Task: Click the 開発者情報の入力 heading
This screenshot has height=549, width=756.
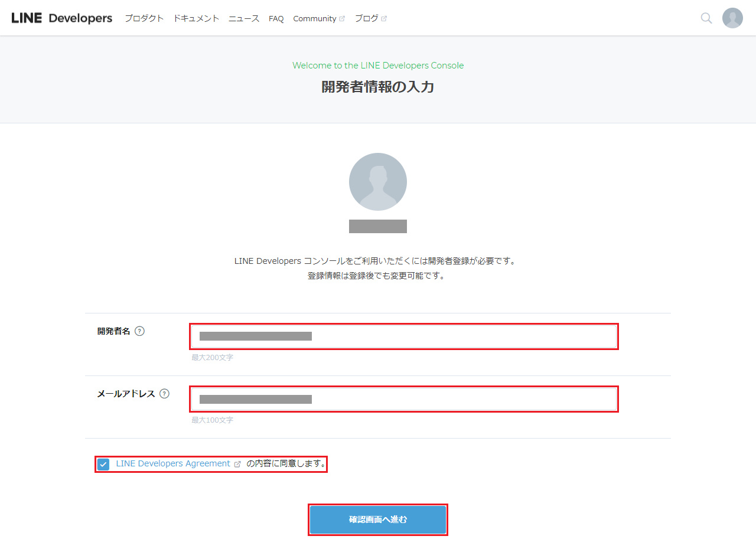Action: [378, 87]
